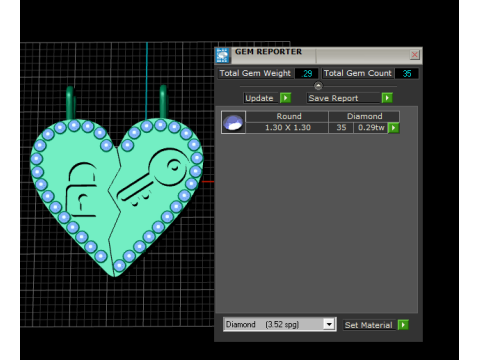The image size is (480, 360).
Task: Click the Gem Reporter logo icon
Action: [222, 55]
